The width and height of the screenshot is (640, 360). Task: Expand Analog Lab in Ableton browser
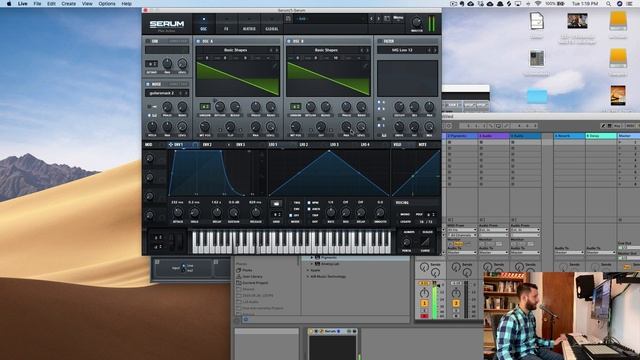click(x=312, y=264)
